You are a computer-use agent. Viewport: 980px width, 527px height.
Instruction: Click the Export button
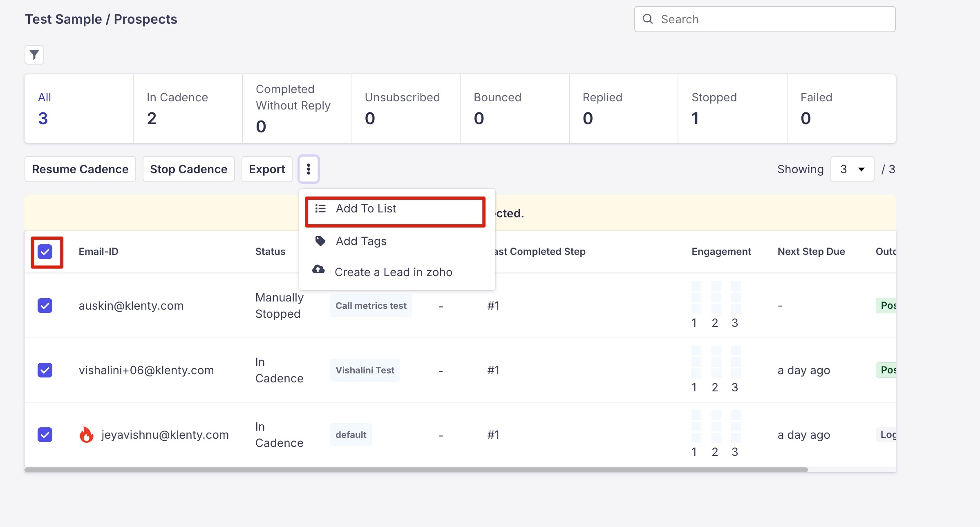pyautogui.click(x=267, y=169)
